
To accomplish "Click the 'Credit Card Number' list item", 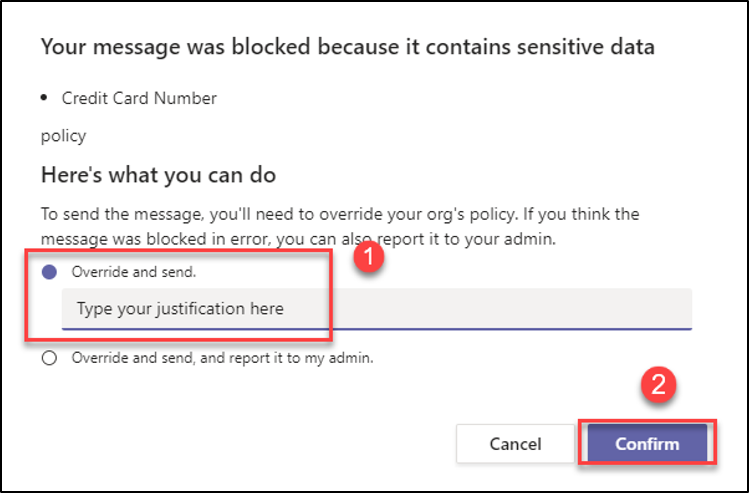I will (x=139, y=98).
